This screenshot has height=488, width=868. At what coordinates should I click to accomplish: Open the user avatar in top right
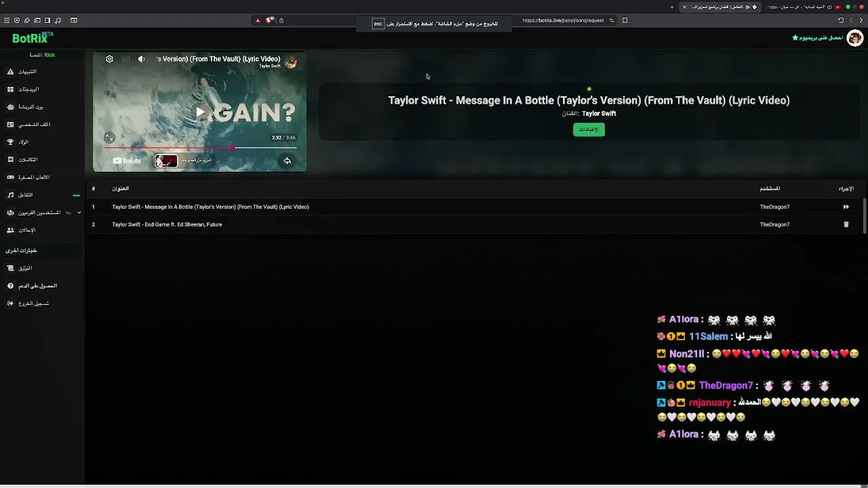tap(854, 38)
